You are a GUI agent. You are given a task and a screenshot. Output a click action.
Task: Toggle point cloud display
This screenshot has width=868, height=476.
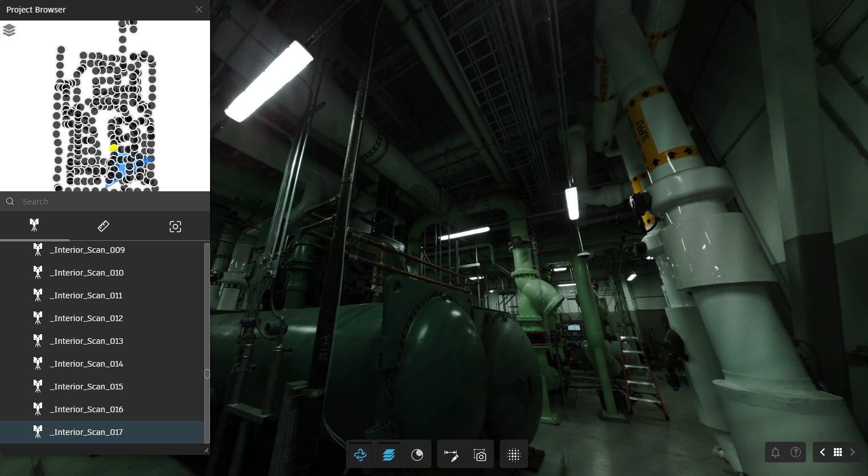coord(513,454)
